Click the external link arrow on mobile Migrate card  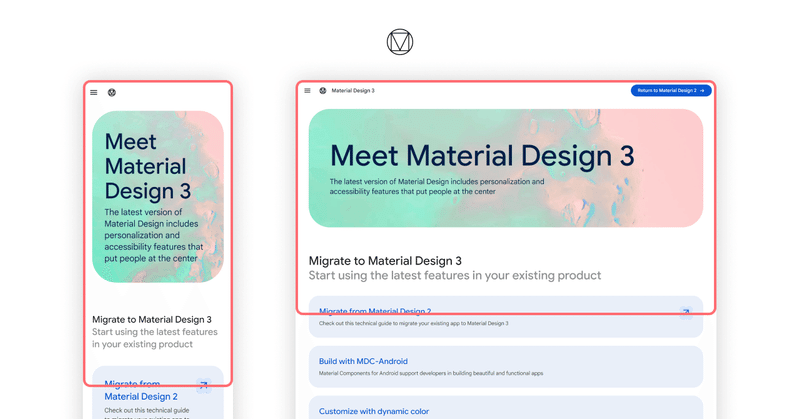[x=204, y=385]
